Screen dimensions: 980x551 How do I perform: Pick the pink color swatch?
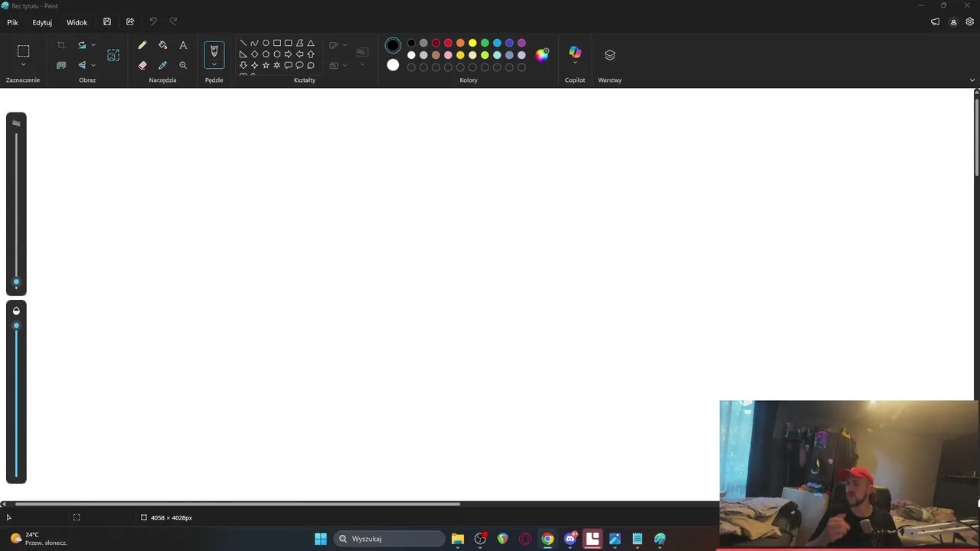(448, 55)
